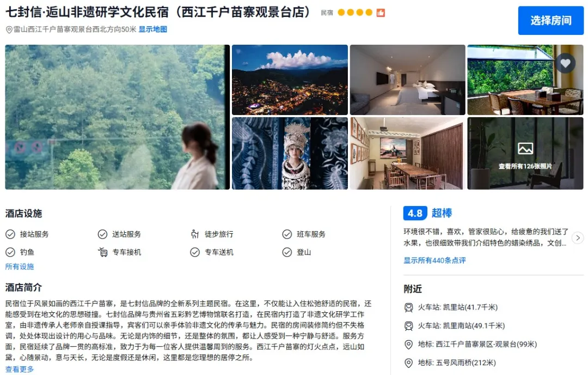Click the check mark beside 钓鱼
This screenshot has height=375, width=588.
click(10, 252)
